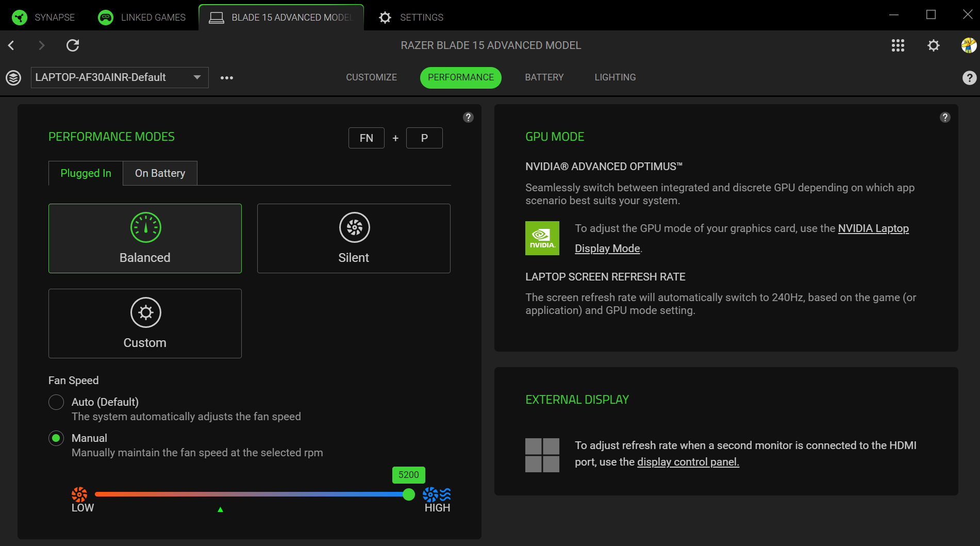Click the green default marker below slider
This screenshot has height=546, width=980.
click(x=220, y=509)
